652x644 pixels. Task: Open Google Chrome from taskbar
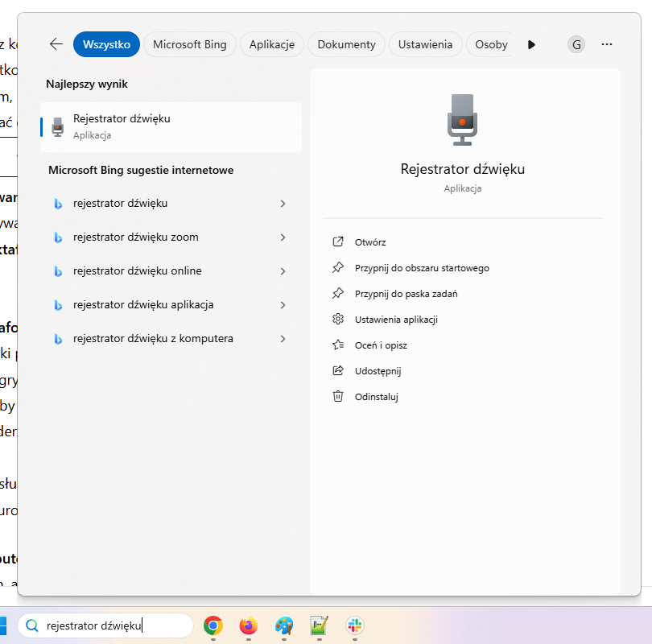click(x=213, y=625)
